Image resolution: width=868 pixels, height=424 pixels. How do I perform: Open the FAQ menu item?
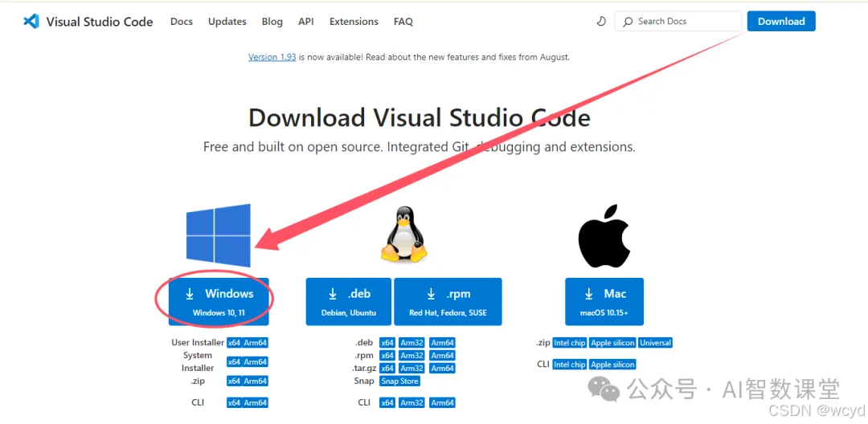[x=403, y=22]
